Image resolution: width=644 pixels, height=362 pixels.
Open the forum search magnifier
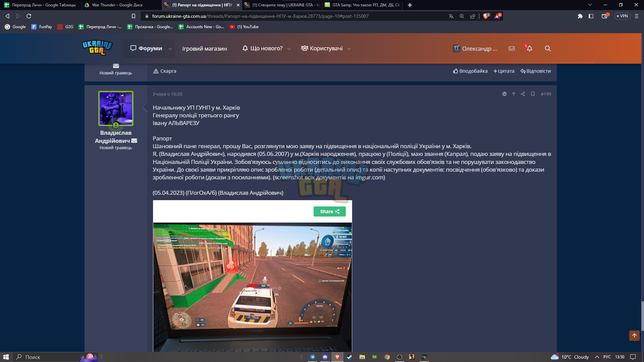(x=548, y=48)
